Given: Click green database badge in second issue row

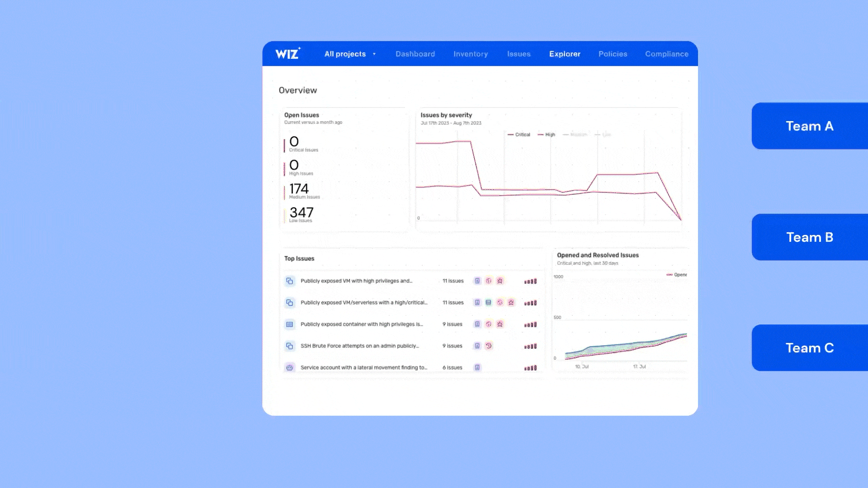Looking at the screenshot, I should click(488, 303).
